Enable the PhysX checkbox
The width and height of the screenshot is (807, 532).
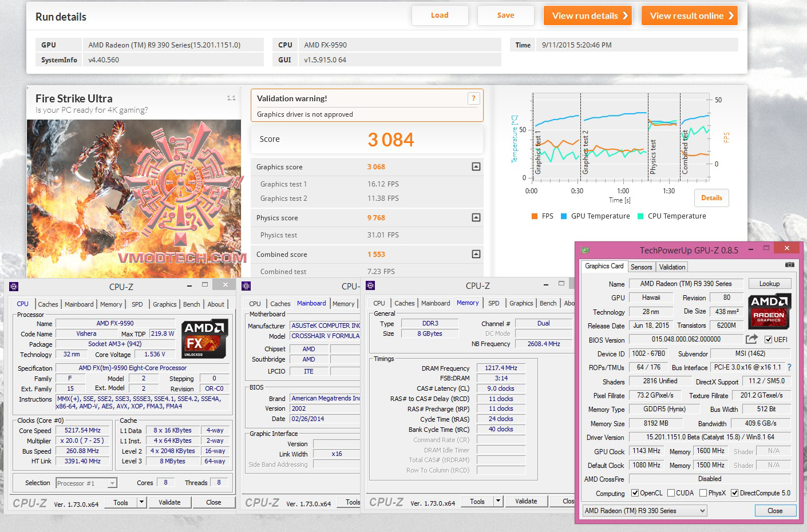coord(703,493)
